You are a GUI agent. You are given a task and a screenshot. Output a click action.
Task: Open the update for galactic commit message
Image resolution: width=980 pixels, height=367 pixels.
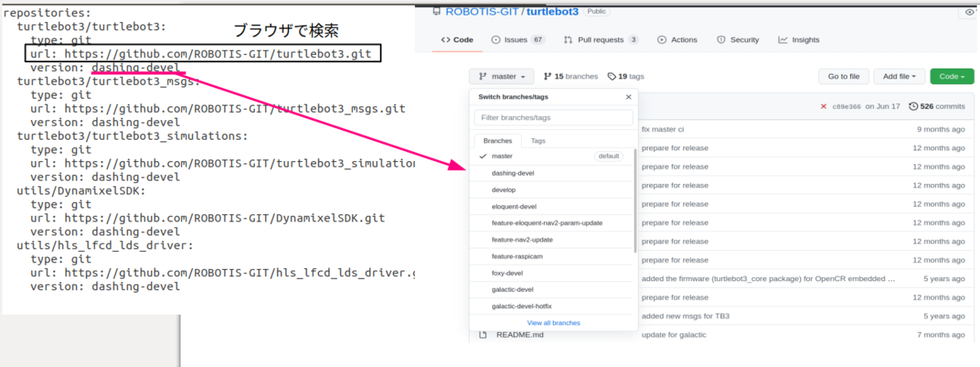(674, 334)
